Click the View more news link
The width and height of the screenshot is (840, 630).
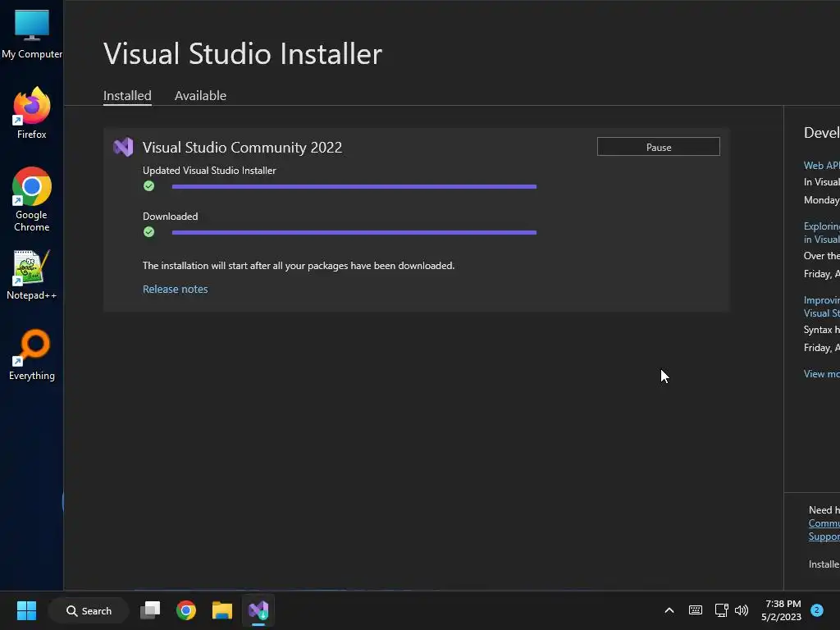click(x=821, y=374)
